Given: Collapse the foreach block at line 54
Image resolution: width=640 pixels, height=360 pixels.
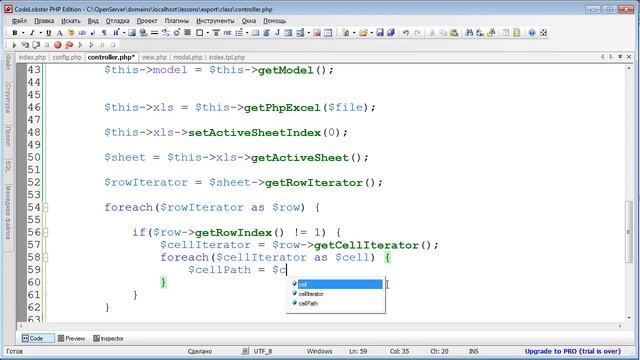Looking at the screenshot, I should 45,208.
